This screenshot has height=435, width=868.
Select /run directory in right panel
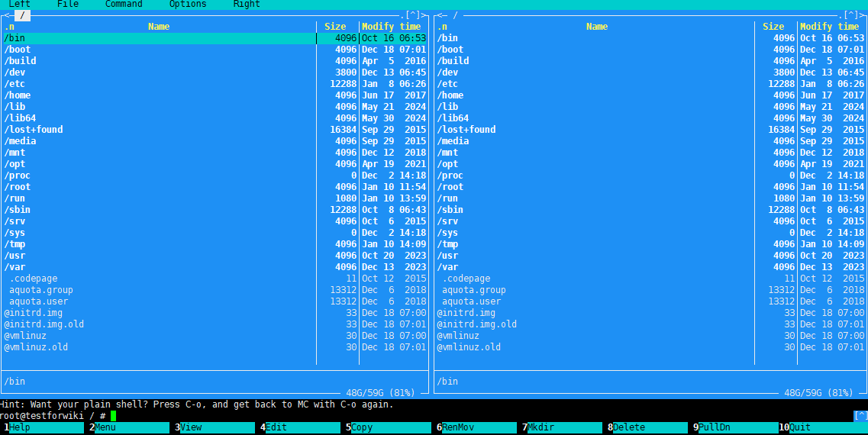(651, 198)
